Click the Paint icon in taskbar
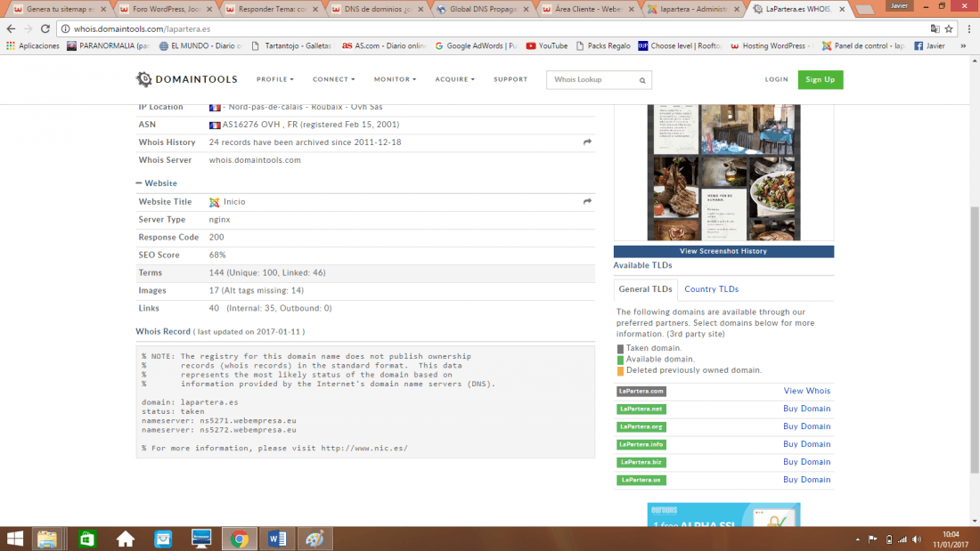Screen dimensions: 980x551 pos(314,539)
